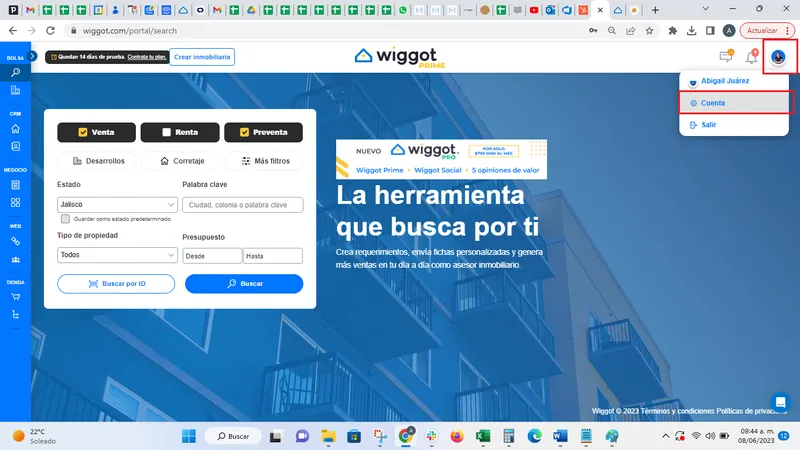
Task: Click the user profile avatar
Action: point(778,57)
